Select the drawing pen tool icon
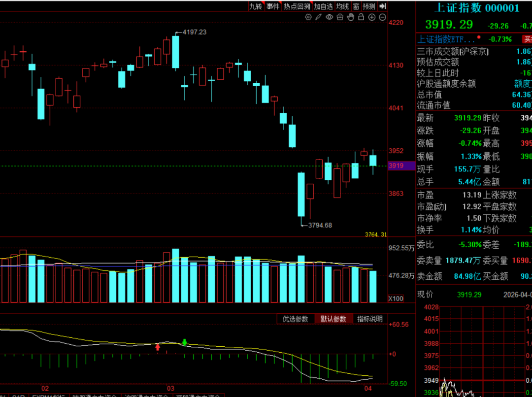532x397 pixels. pyautogui.click(x=319, y=17)
